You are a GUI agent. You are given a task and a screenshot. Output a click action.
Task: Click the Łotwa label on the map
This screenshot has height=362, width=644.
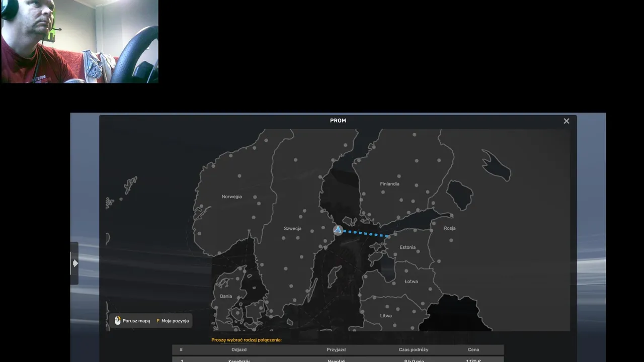(x=411, y=282)
